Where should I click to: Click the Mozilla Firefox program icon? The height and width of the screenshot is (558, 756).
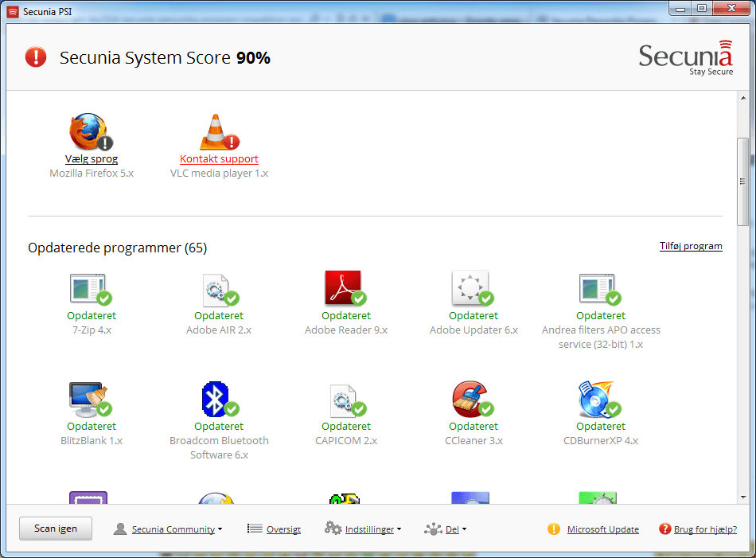point(89,132)
